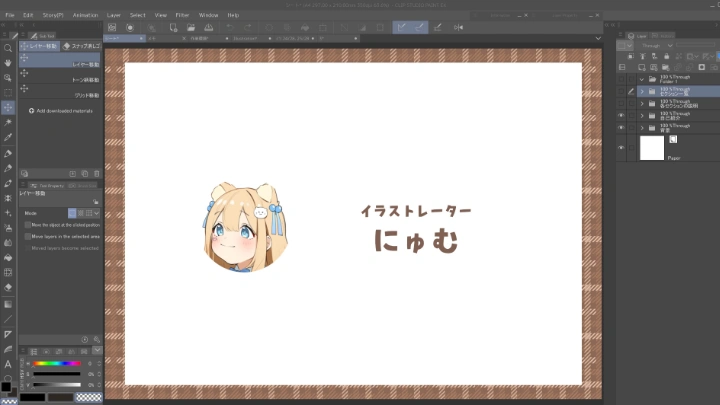Toggle visibility of the Paper layer
The width and height of the screenshot is (720, 405).
pos(621,148)
